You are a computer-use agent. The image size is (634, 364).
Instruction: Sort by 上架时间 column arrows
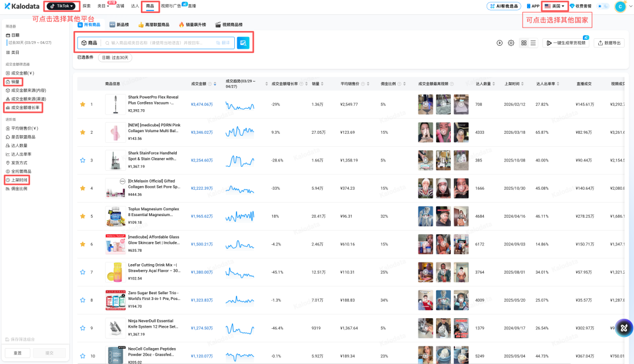[x=522, y=84]
